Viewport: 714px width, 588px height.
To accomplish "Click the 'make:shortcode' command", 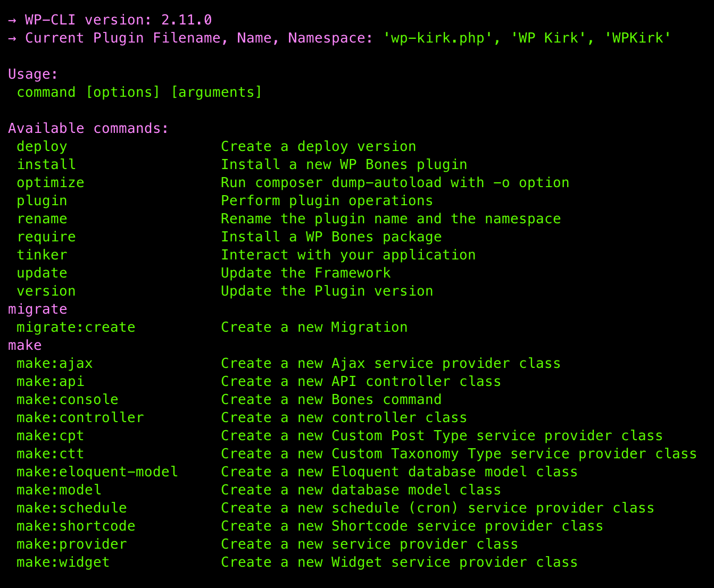I will tap(76, 526).
